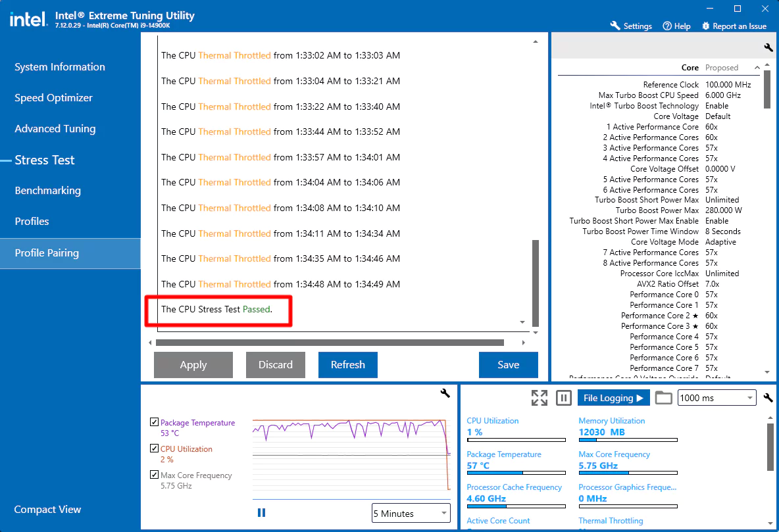Image resolution: width=779 pixels, height=532 pixels.
Task: Open Settings via the wrench icon
Action: [615, 26]
